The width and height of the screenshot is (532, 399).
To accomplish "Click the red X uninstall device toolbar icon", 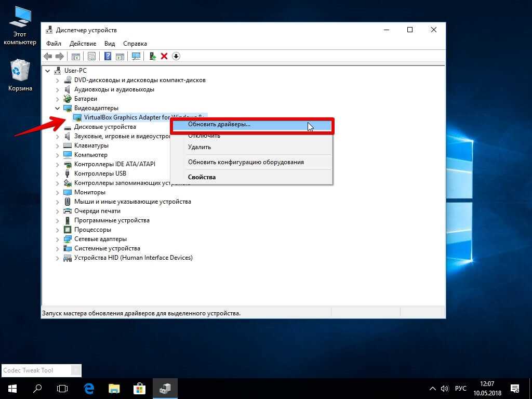I will 164,56.
